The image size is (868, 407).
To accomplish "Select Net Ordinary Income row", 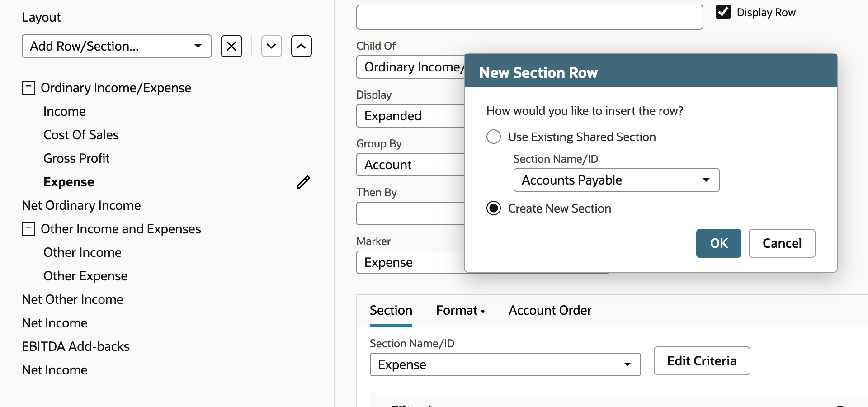I will 81,205.
